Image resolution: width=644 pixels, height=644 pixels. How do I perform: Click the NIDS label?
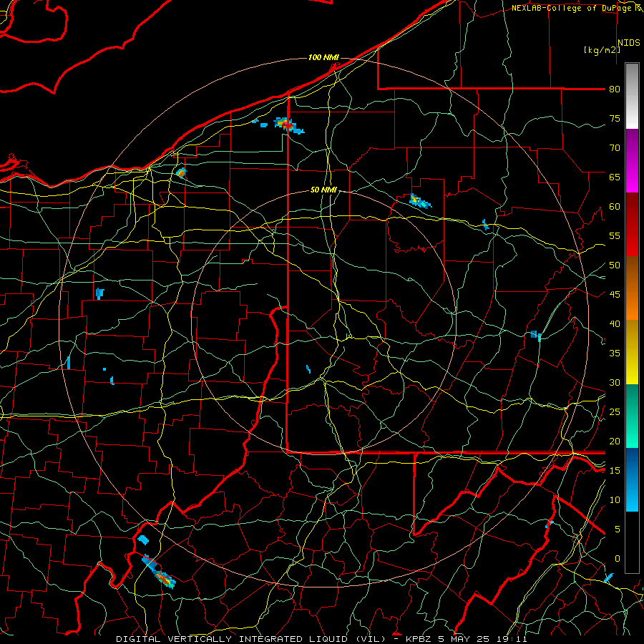[x=628, y=42]
